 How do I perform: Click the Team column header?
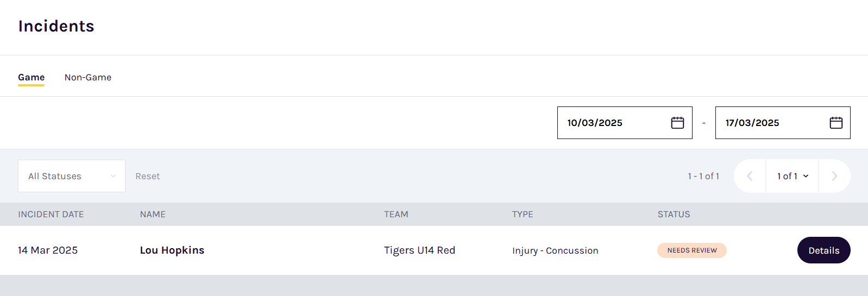(396, 215)
